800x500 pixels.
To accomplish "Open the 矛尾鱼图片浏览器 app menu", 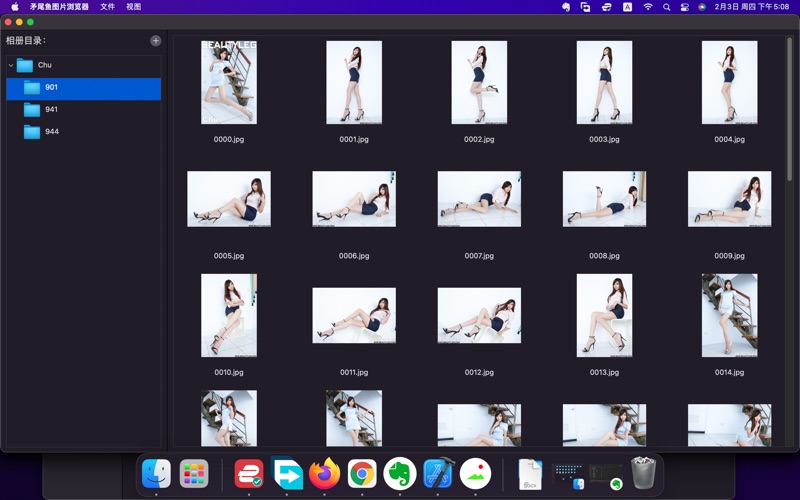I will click(59, 7).
